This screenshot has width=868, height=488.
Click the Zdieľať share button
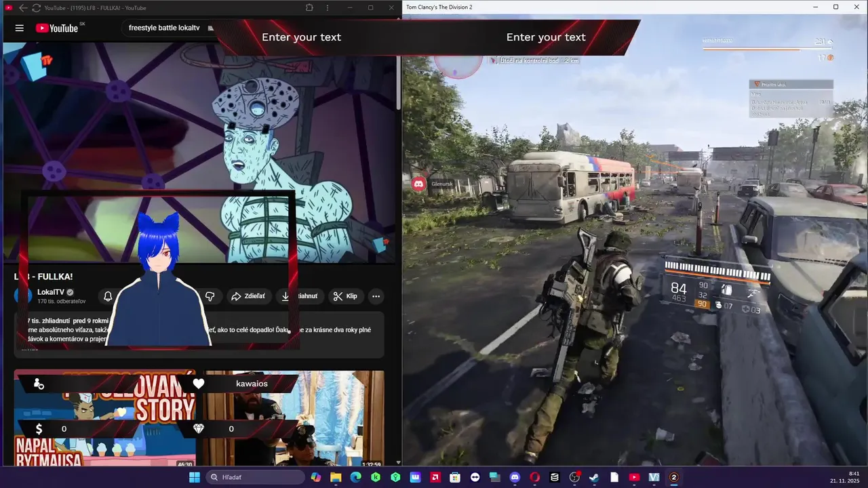click(248, 296)
